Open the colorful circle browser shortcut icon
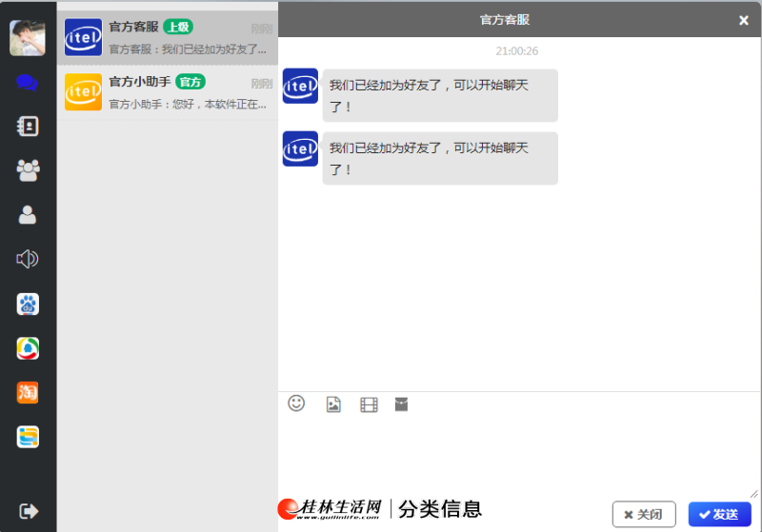The height and width of the screenshot is (532, 762). point(28,348)
